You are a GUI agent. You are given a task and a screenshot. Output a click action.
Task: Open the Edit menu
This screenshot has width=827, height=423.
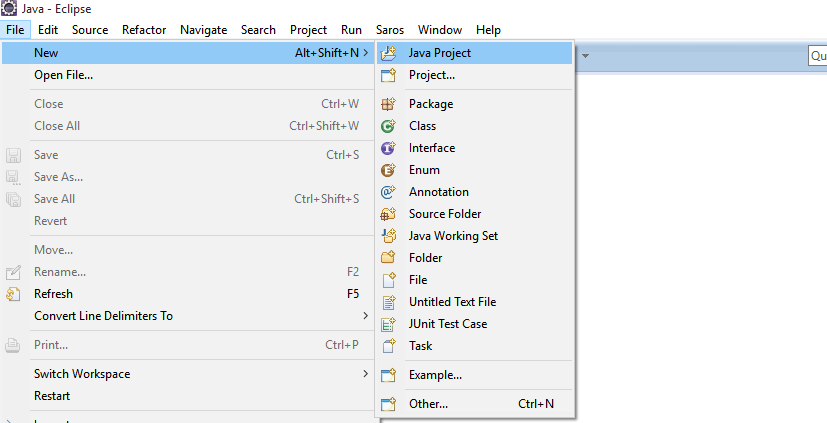click(48, 30)
